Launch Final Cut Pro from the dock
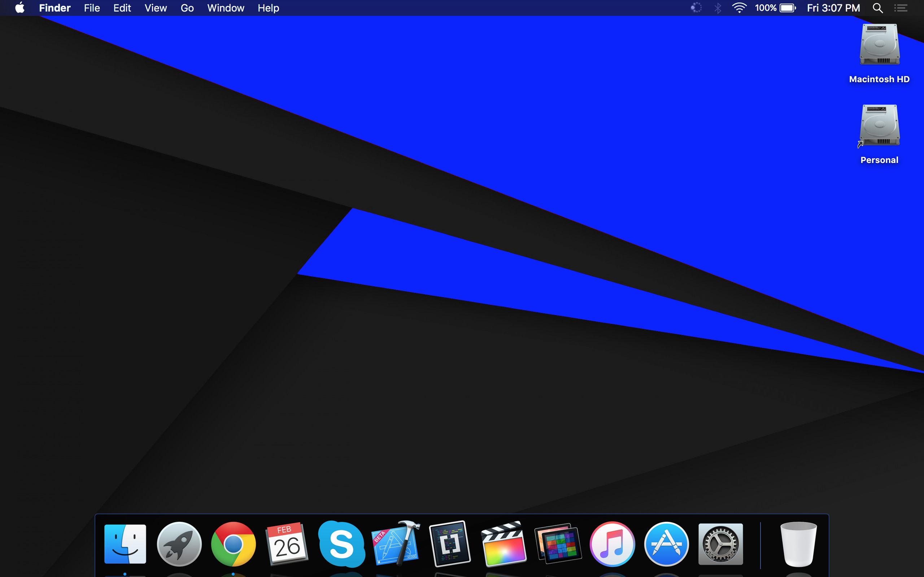 pos(504,544)
